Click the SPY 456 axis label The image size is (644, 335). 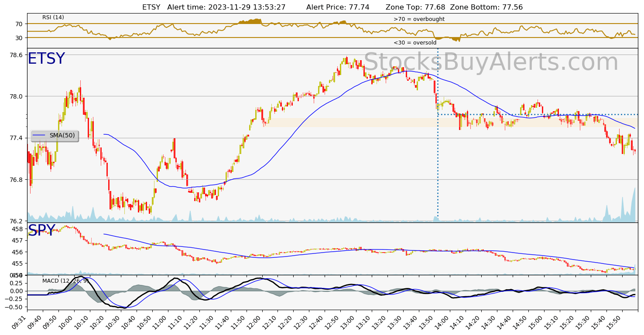click(18, 252)
